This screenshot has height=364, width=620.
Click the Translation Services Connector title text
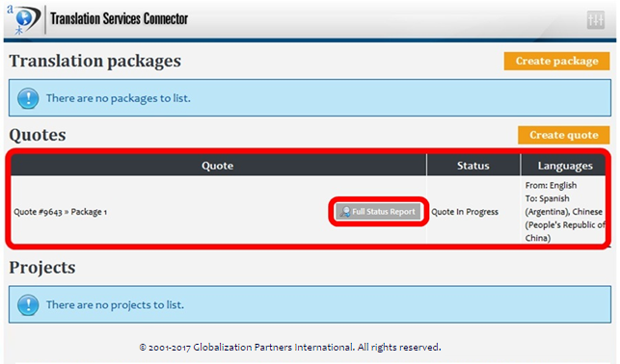(x=119, y=19)
